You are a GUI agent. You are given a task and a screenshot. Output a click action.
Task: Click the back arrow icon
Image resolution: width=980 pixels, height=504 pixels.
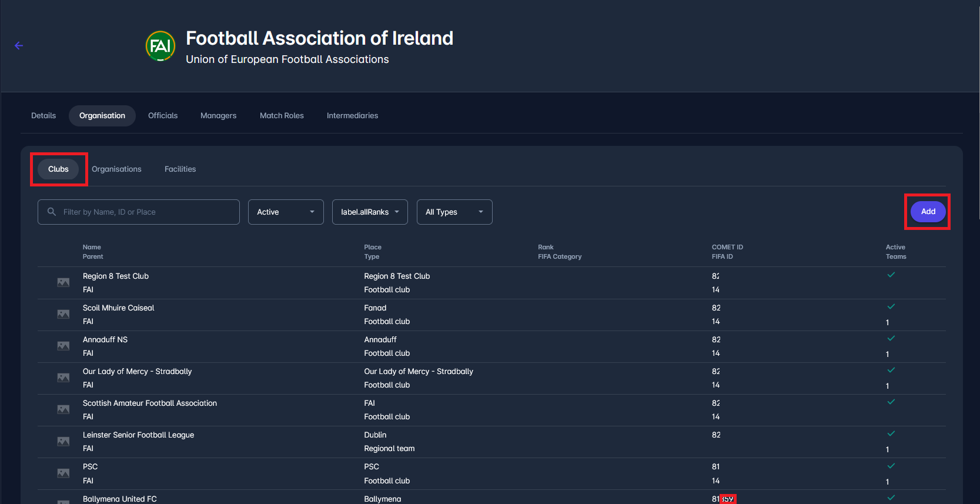tap(19, 46)
